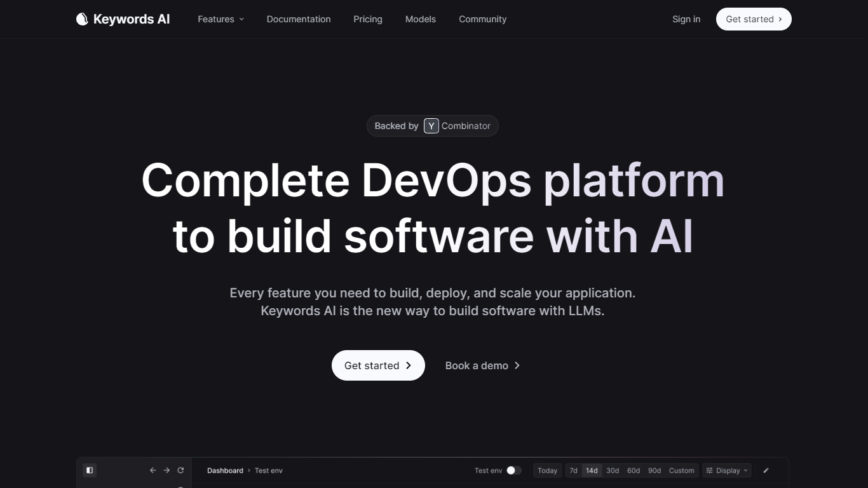
Task: Click the Dashboard breadcrumb
Action: [225, 471]
